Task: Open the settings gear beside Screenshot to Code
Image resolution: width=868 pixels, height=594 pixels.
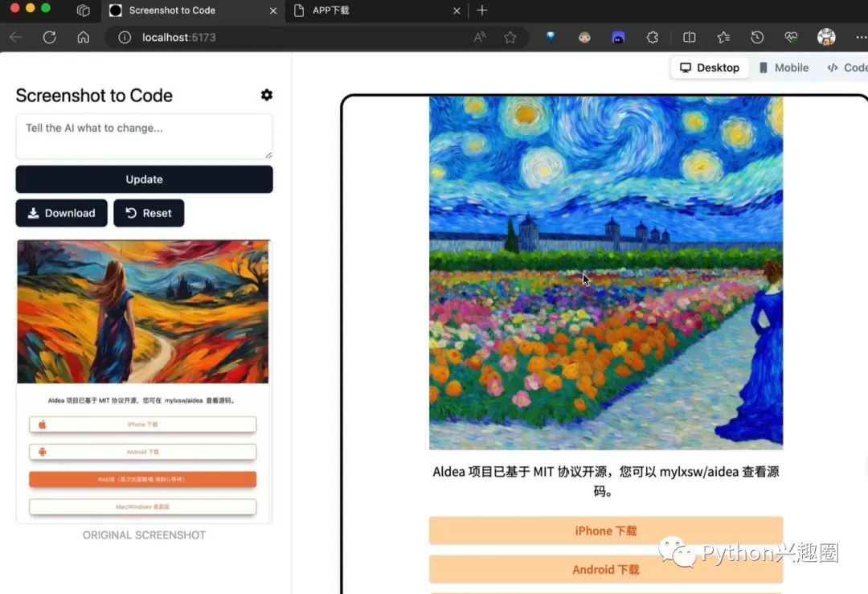Action: (266, 95)
